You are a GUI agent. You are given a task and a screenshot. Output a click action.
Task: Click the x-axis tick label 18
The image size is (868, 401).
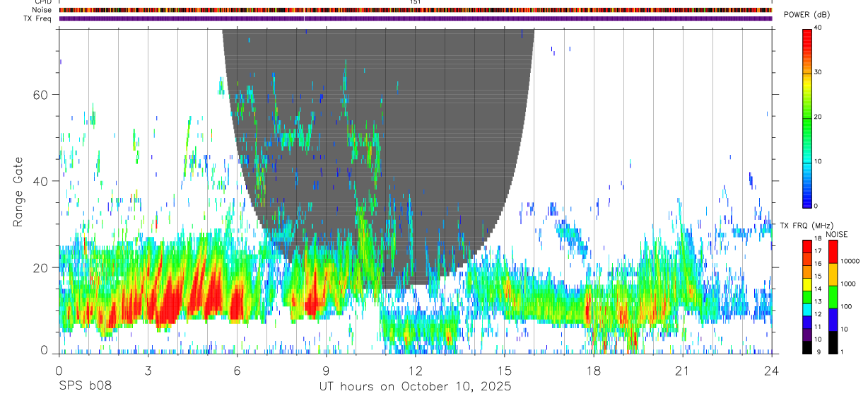[593, 371]
